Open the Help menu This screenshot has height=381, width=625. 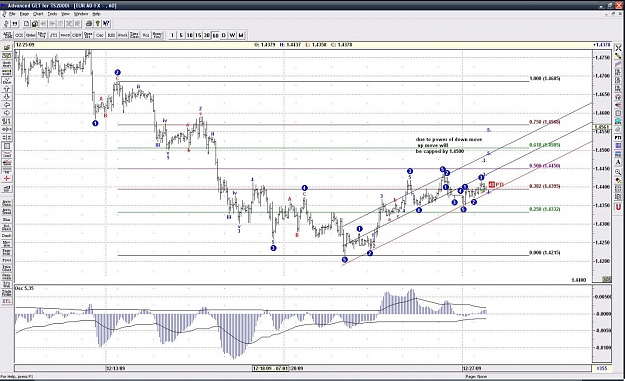[x=96, y=14]
